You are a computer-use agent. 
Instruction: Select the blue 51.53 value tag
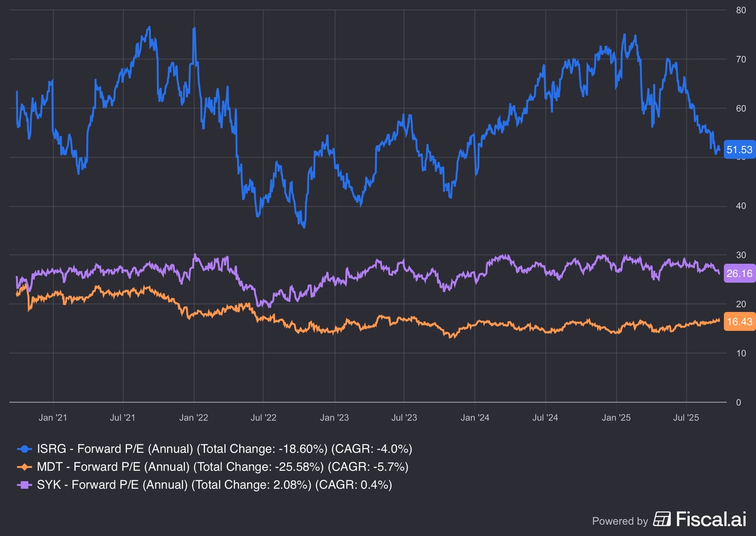[x=739, y=150]
